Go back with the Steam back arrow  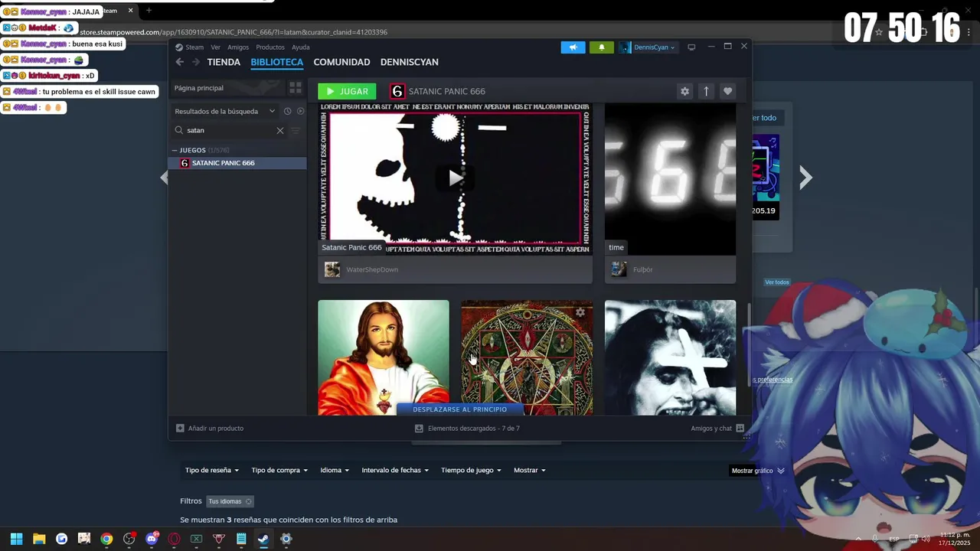click(180, 62)
